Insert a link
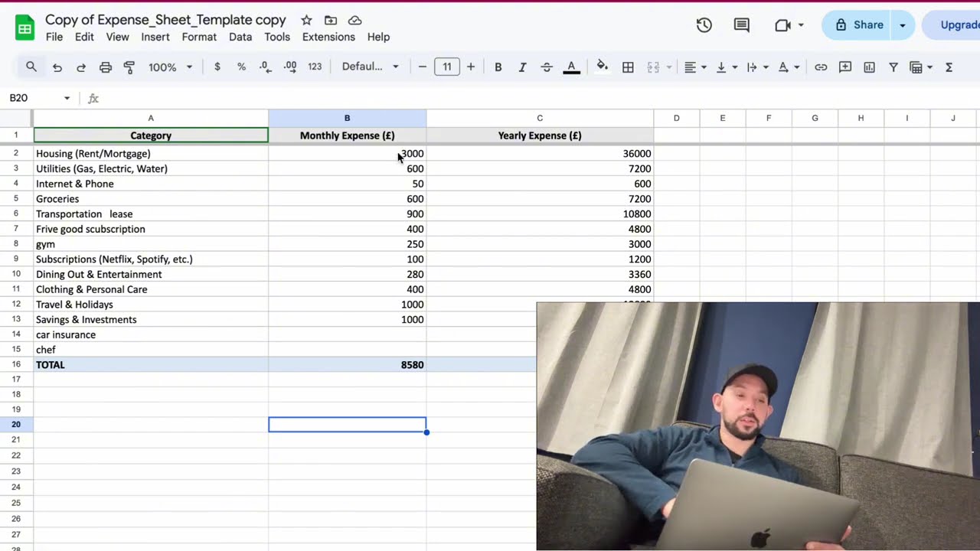The width and height of the screenshot is (980, 551). click(821, 67)
